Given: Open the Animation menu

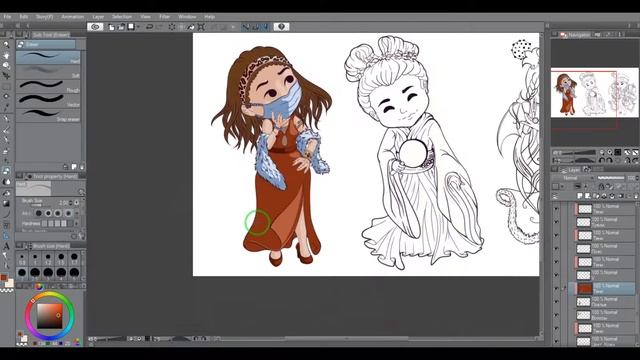Looking at the screenshot, I should (73, 17).
